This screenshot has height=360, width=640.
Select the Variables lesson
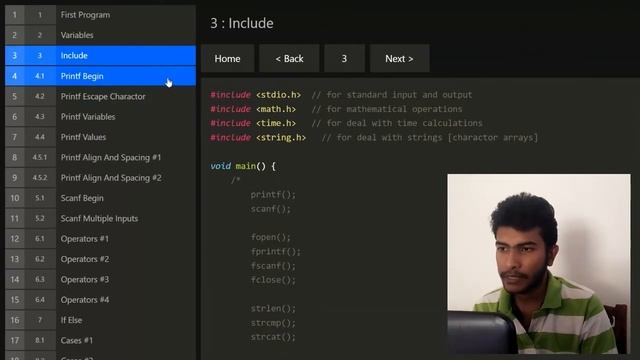click(100, 35)
